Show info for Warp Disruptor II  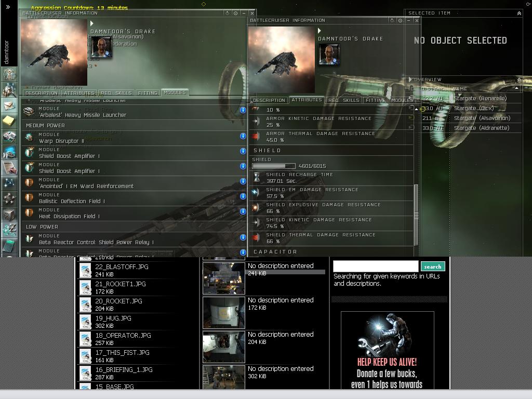tap(243, 136)
